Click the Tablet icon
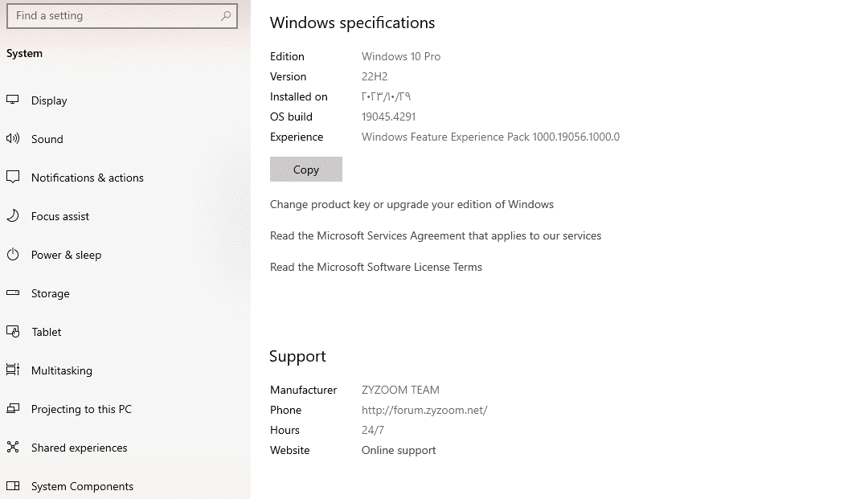868x499 pixels. tap(13, 331)
